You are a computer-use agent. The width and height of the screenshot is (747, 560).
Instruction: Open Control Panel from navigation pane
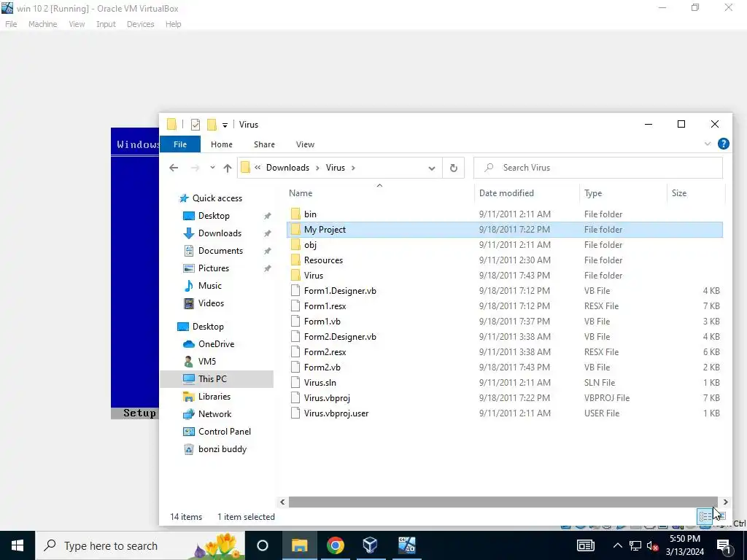coord(225,432)
